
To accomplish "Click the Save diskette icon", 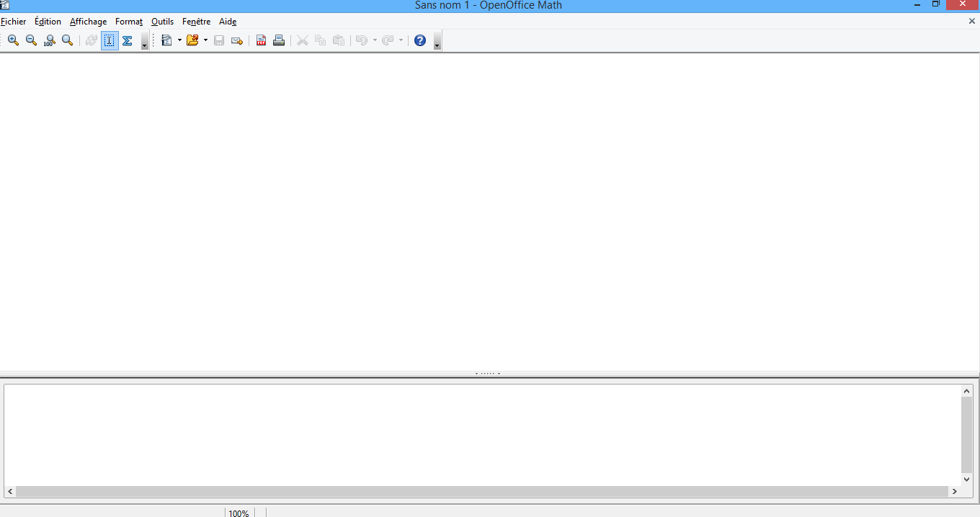I will coord(219,40).
